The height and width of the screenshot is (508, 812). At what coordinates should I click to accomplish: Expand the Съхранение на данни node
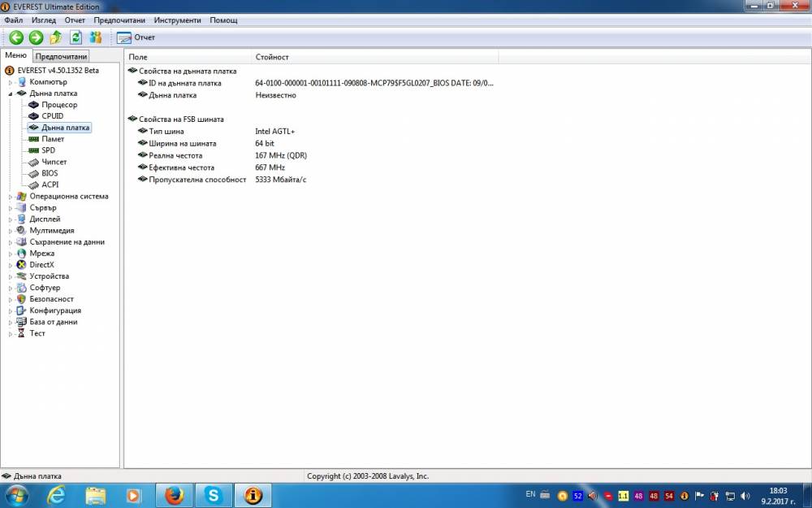(10, 242)
